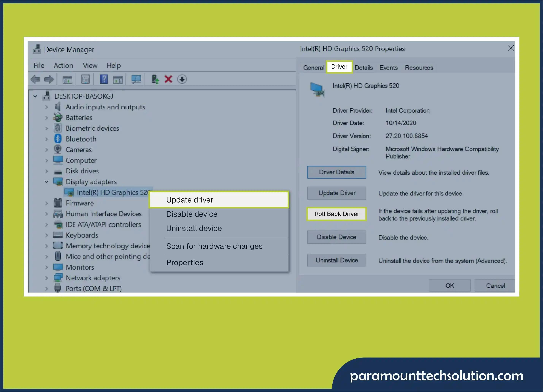Click the Bluetooth category icon
Image resolution: width=543 pixels, height=392 pixels.
[x=58, y=139]
